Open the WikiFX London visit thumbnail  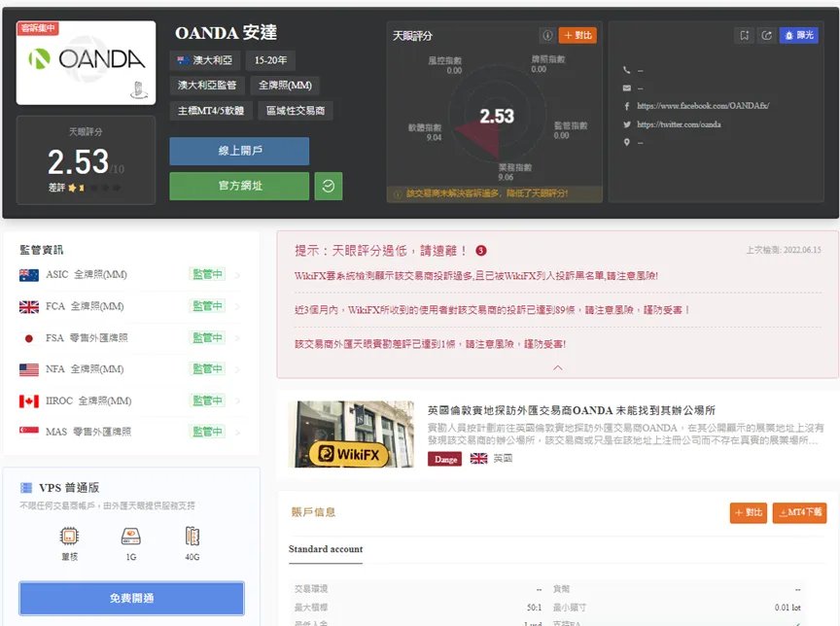point(351,435)
